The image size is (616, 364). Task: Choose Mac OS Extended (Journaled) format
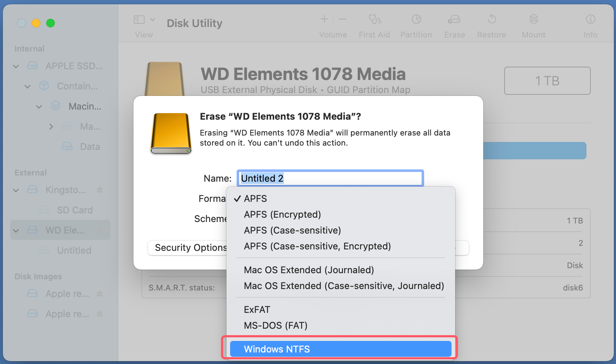point(309,270)
